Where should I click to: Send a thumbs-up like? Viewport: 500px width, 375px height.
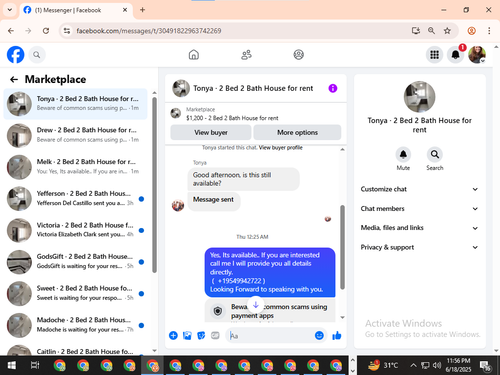[x=337, y=335]
